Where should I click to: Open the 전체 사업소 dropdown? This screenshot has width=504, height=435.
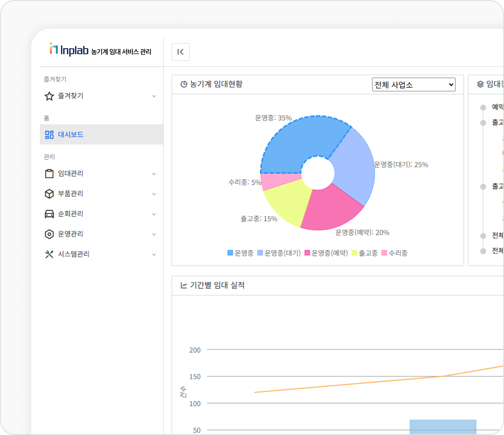(413, 85)
